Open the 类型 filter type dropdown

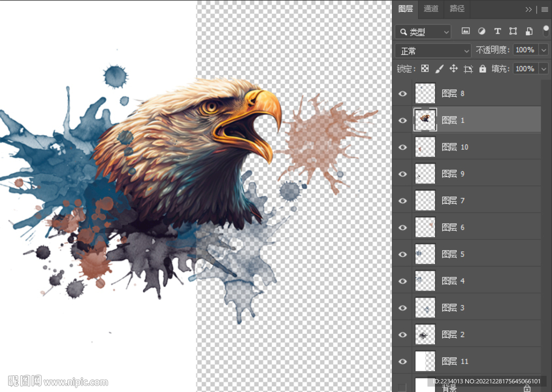(423, 32)
